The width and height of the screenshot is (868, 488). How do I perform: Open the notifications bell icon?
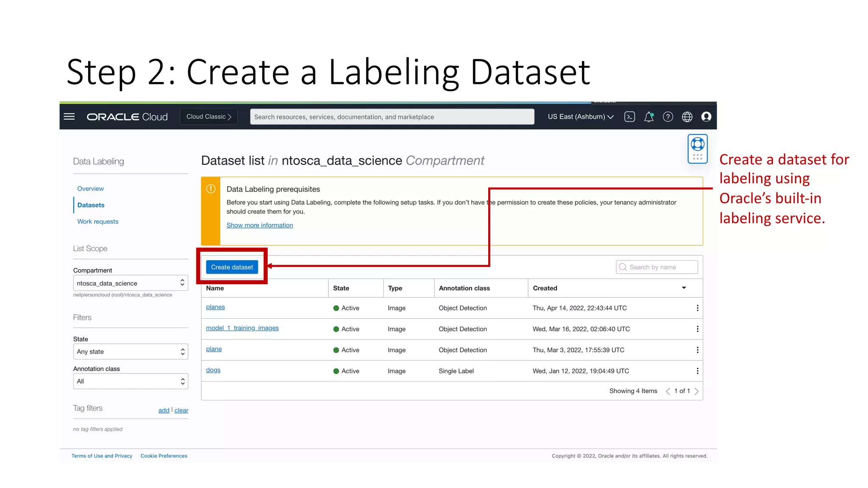pyautogui.click(x=648, y=117)
